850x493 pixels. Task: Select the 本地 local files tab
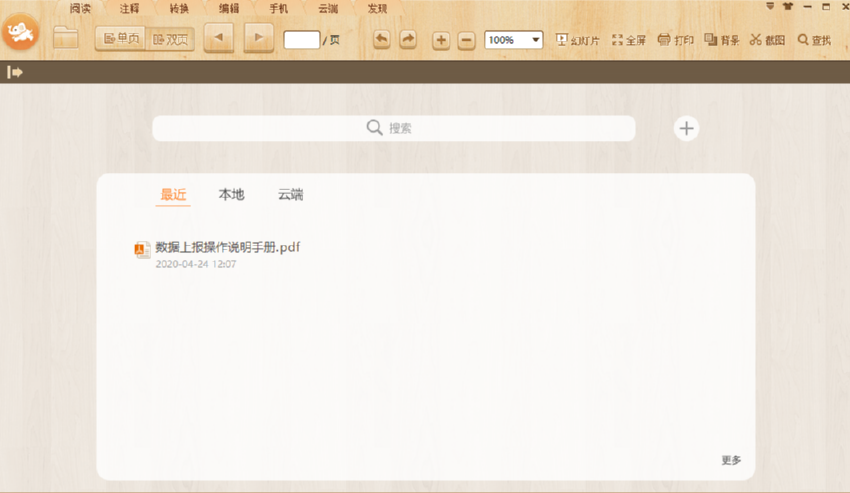click(x=231, y=194)
